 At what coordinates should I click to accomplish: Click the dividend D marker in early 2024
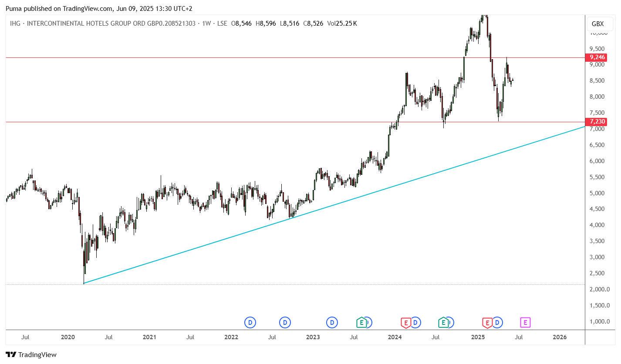pyautogui.click(x=416, y=323)
